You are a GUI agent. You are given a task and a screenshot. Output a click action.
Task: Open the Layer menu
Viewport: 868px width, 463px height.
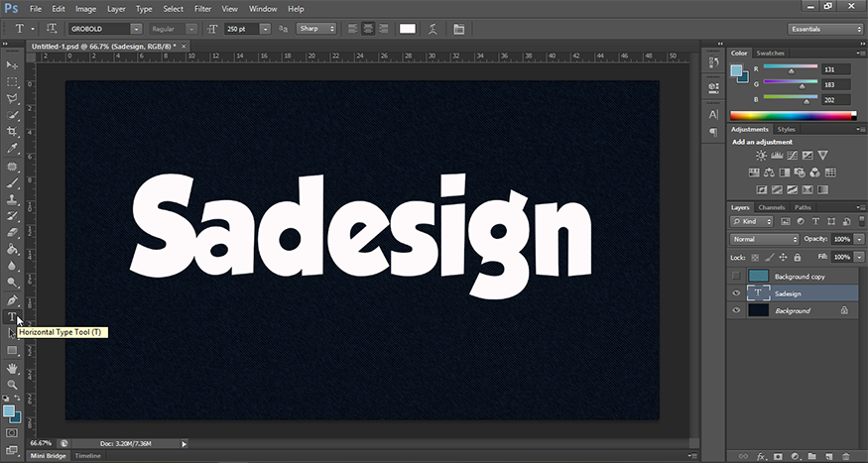pyautogui.click(x=116, y=9)
